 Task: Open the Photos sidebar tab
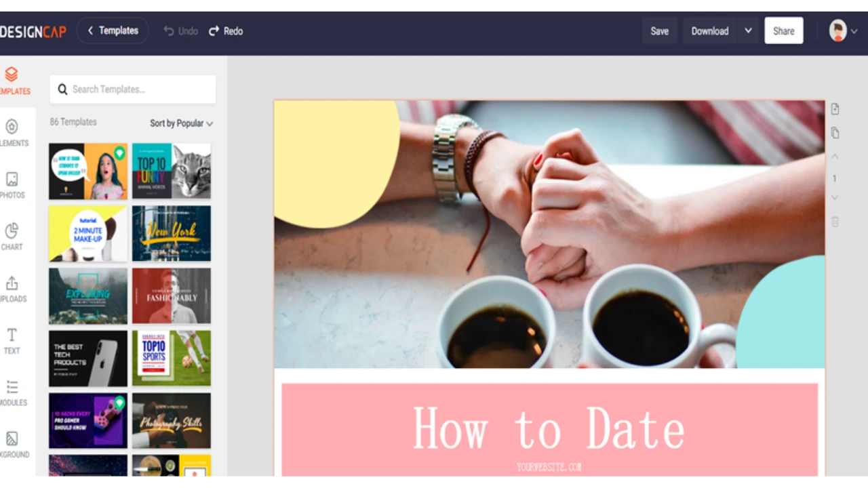coord(12,185)
